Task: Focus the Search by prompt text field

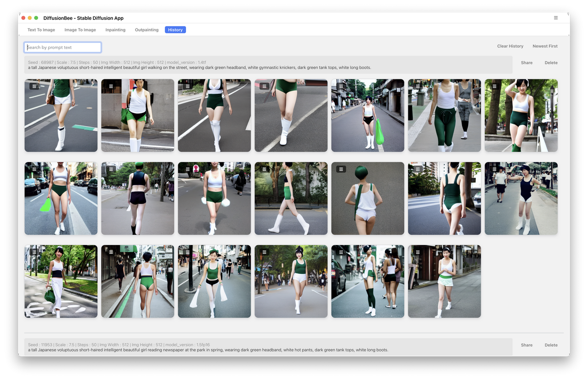Action: click(63, 47)
